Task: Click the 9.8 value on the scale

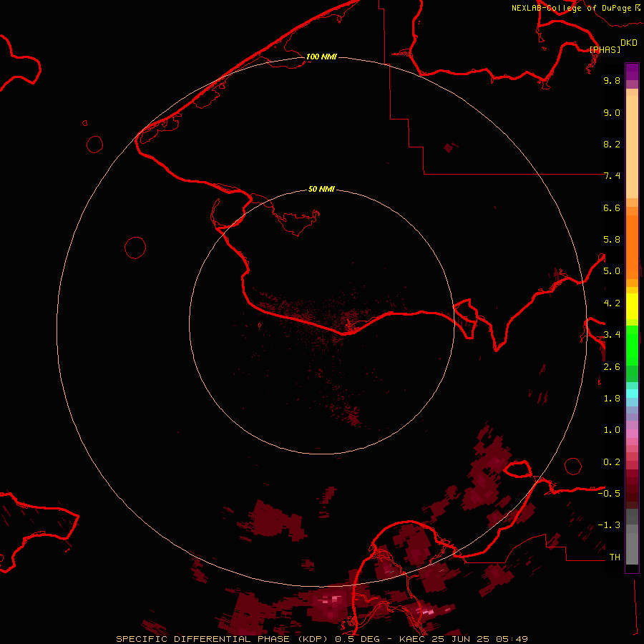Action: click(612, 80)
